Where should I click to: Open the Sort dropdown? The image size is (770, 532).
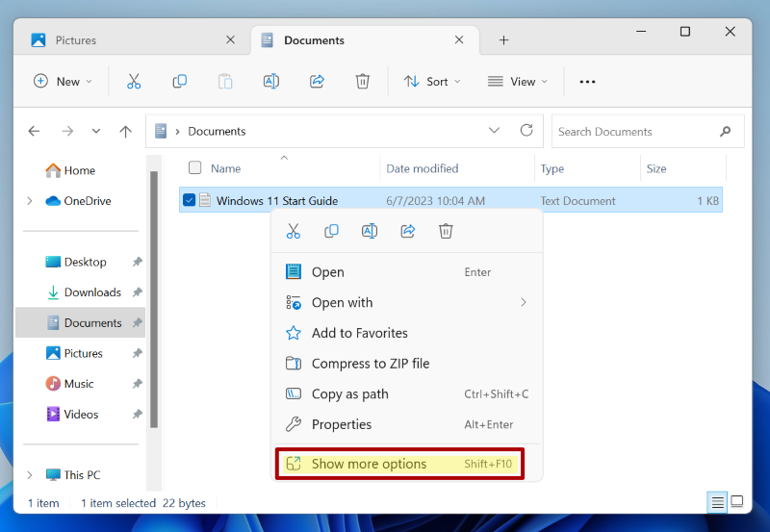(x=432, y=82)
